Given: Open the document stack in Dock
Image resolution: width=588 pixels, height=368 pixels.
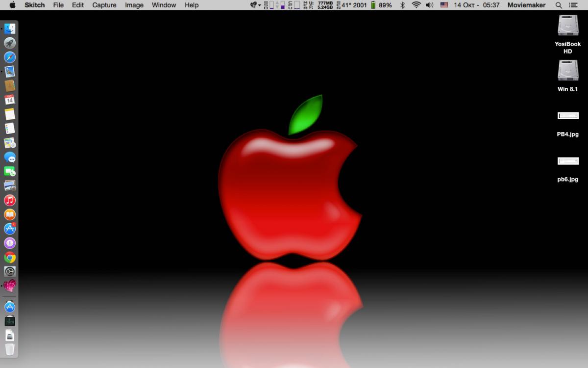Looking at the screenshot, I should [10, 336].
